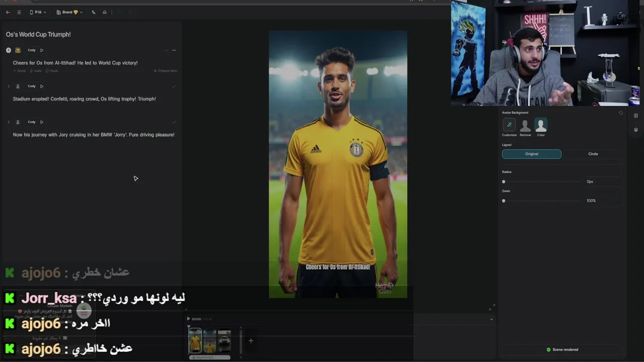The height and width of the screenshot is (362, 644).
Task: Click the Enhance Voice button
Action: (166, 71)
